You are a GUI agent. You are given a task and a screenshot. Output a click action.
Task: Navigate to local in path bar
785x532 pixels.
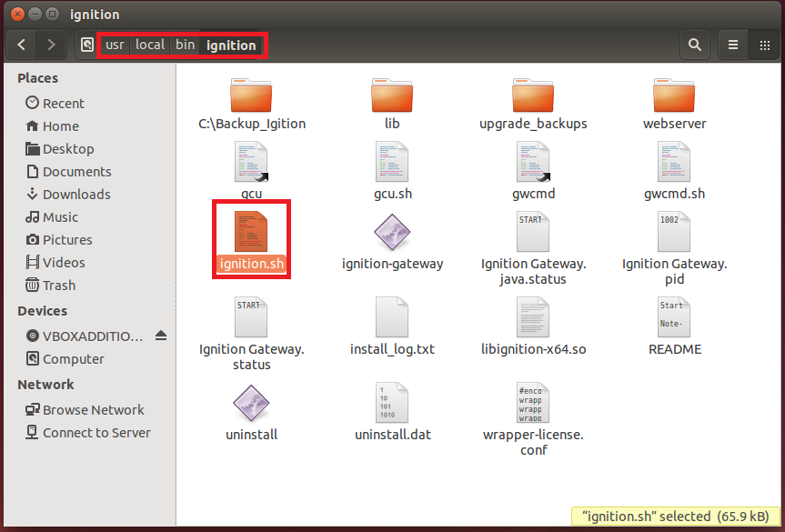pos(150,45)
